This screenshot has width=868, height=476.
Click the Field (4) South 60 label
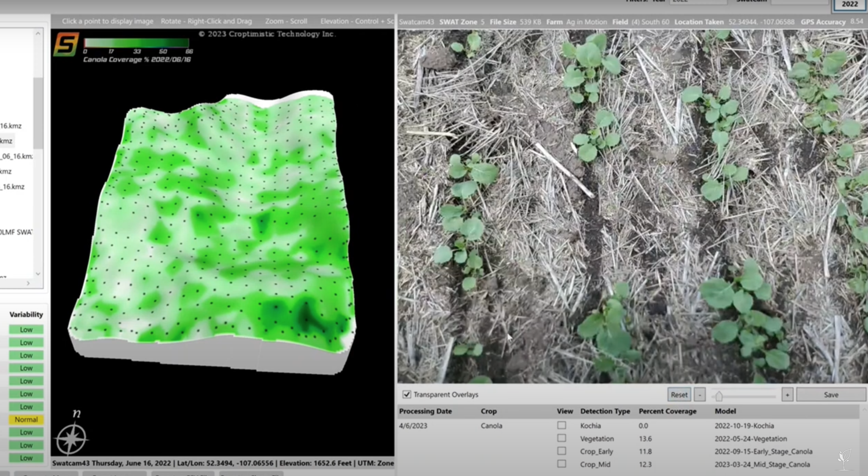pyautogui.click(x=641, y=22)
